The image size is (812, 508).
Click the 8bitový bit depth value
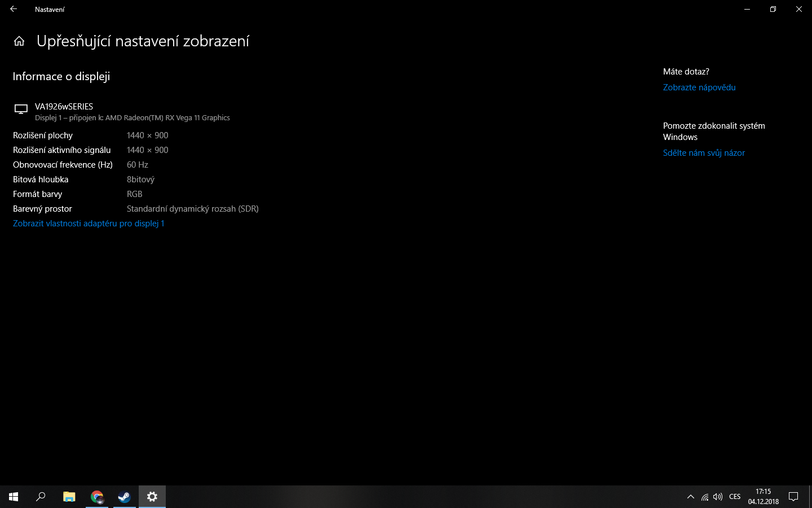[140, 179]
